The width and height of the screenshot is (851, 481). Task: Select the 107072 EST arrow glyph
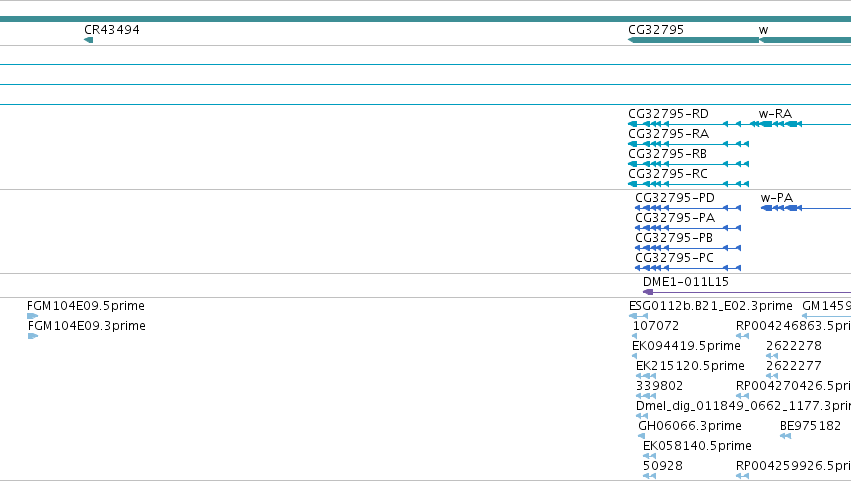tap(635, 336)
